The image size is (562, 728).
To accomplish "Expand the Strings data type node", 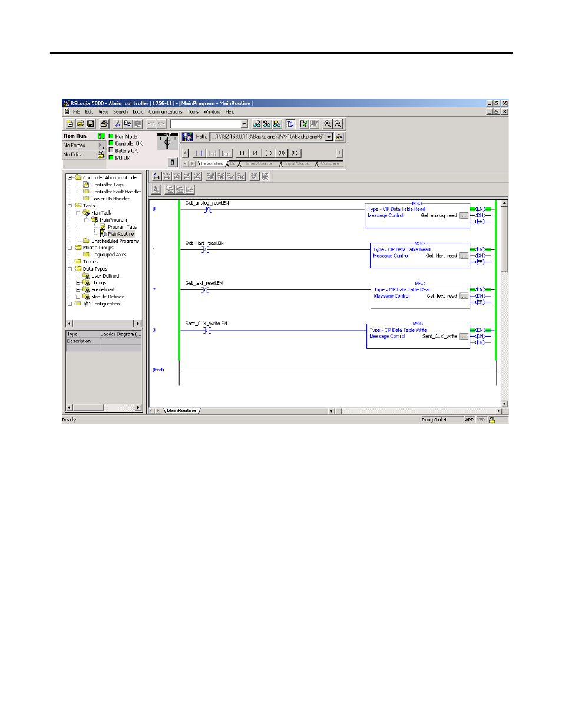I will (78, 283).
